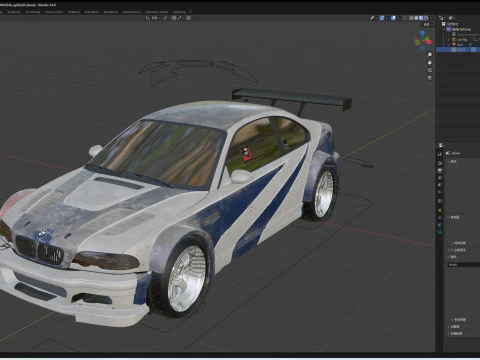Switch to the Sculpting workspace tab
480x360 pixels.
pos(14,12)
